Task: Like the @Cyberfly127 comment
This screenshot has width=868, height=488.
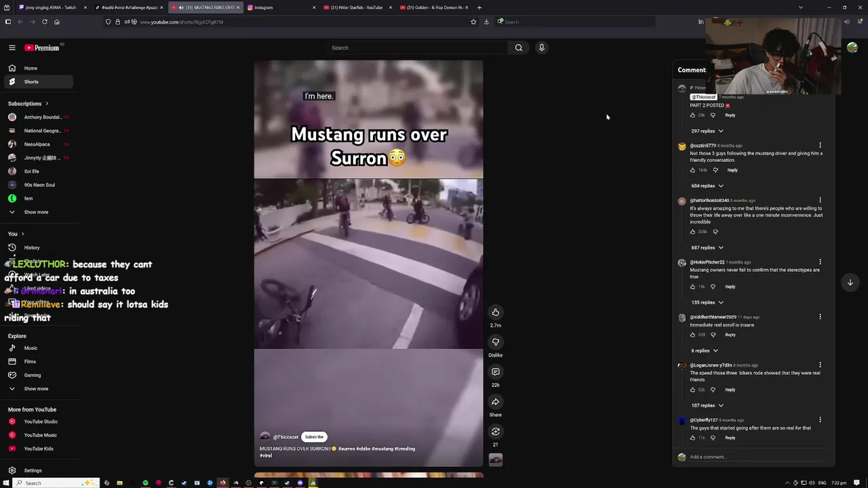Action: pyautogui.click(x=693, y=438)
